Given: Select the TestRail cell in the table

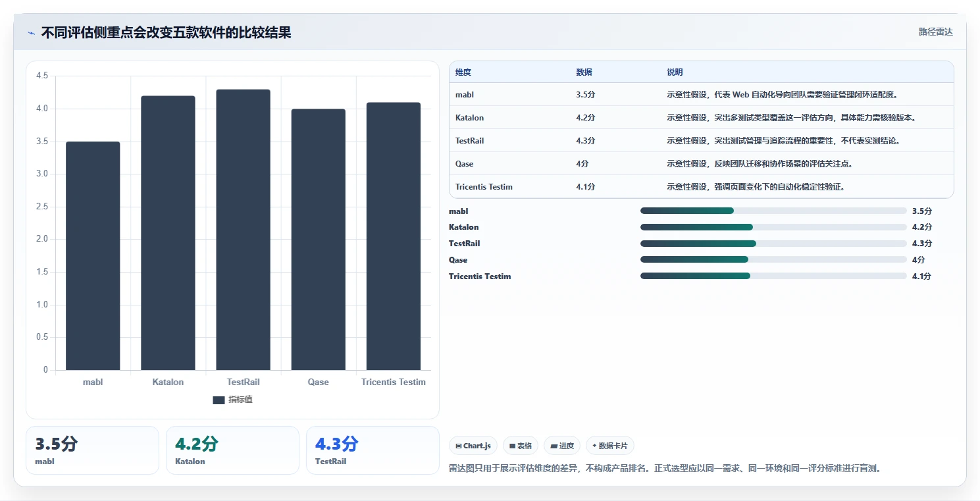Looking at the screenshot, I should 469,141.
